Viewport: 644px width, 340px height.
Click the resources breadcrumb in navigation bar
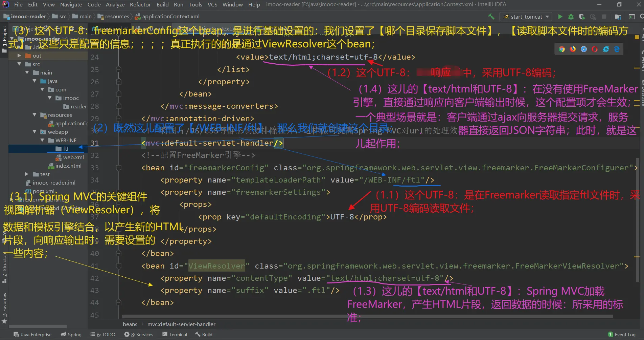[x=117, y=16]
